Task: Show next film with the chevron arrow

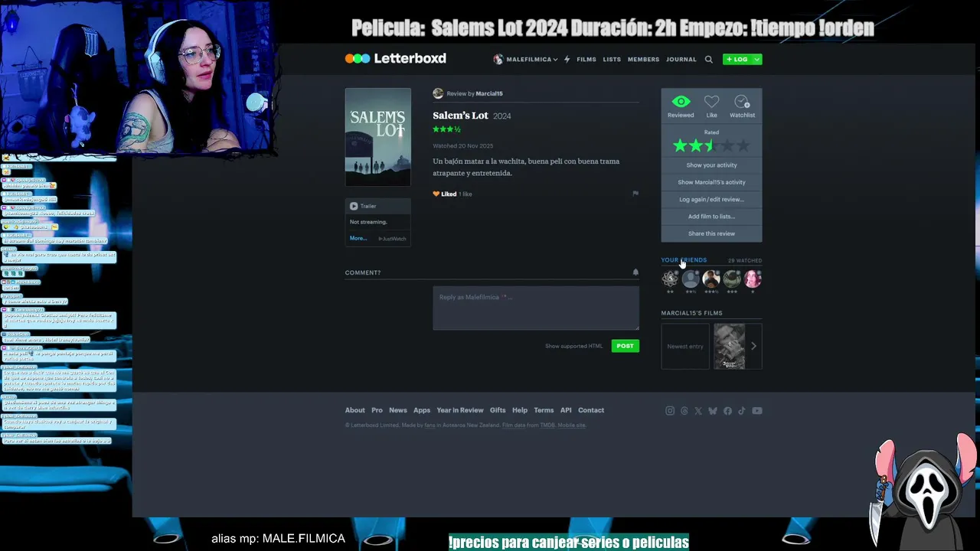Action: [753, 346]
